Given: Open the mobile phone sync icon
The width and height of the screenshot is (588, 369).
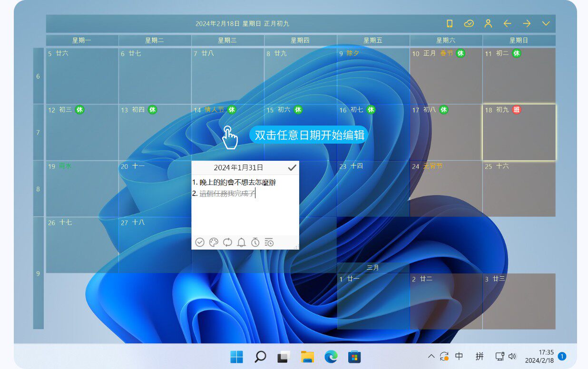Looking at the screenshot, I should pyautogui.click(x=450, y=23).
